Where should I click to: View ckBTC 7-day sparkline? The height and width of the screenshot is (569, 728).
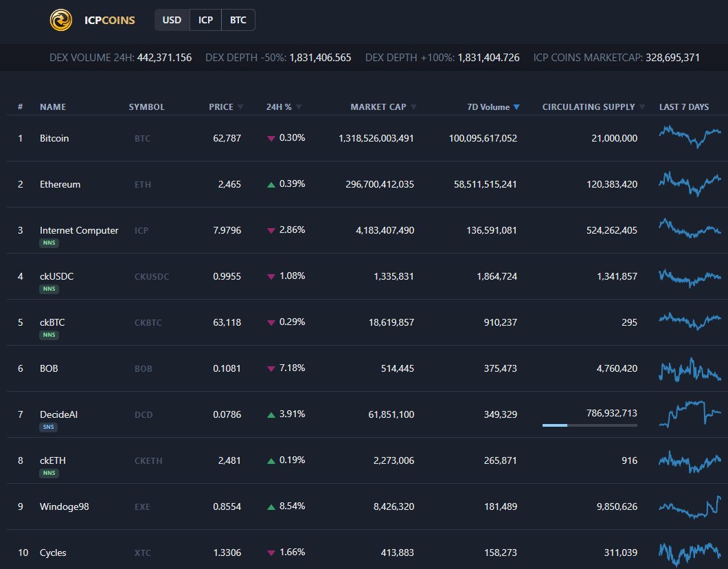tap(690, 321)
